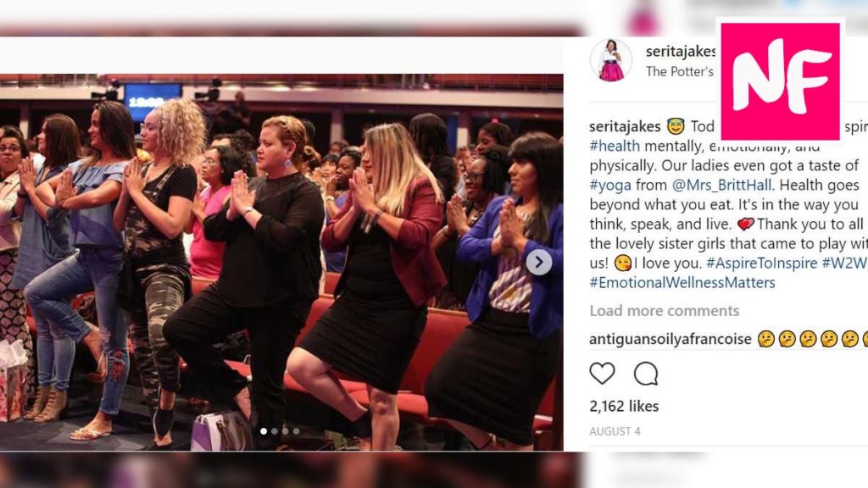This screenshot has height=488, width=868.
Task: Open comments via speech bubble icon
Action: 645,374
